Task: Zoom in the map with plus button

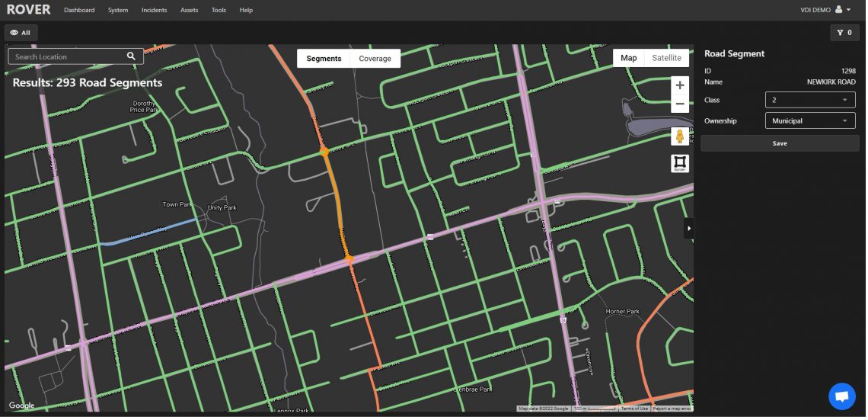Action: [x=681, y=85]
